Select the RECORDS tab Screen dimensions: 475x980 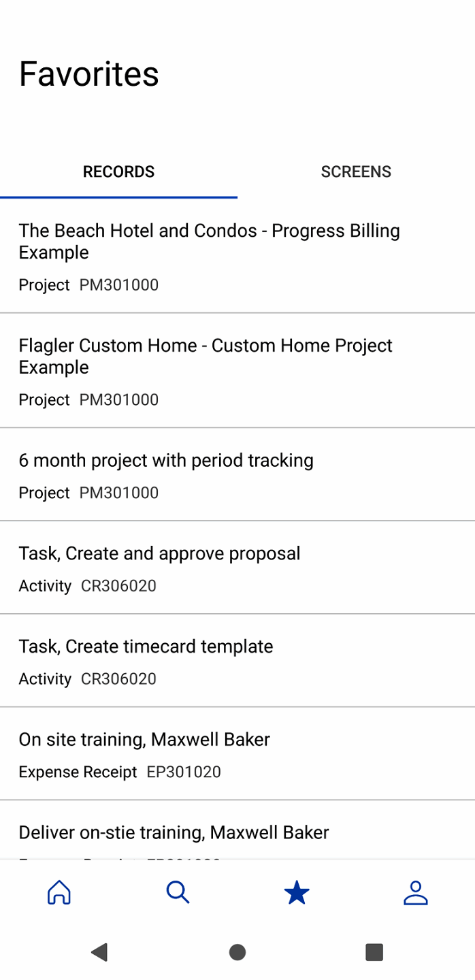pyautogui.click(x=118, y=171)
